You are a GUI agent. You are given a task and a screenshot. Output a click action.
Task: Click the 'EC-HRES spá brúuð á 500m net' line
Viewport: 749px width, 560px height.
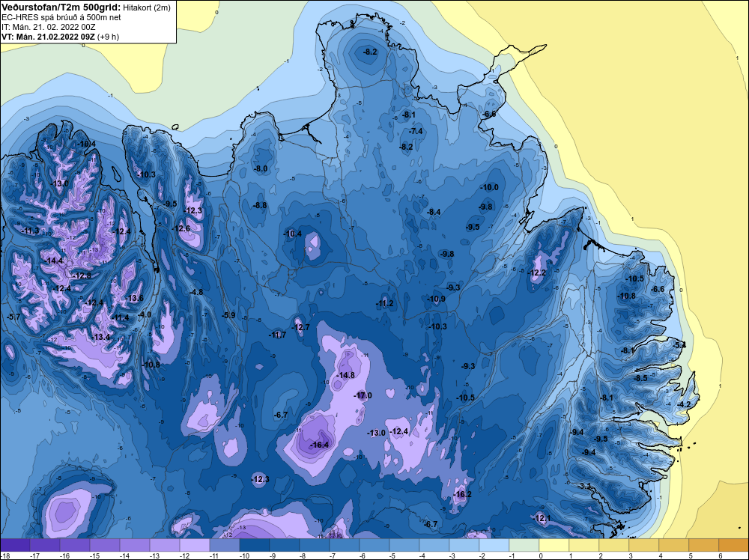[x=61, y=17]
